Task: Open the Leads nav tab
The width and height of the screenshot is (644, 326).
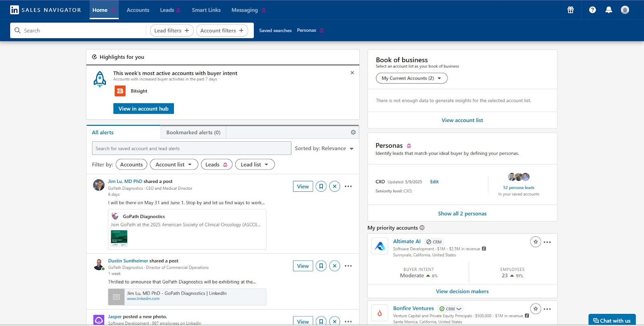Action: coord(170,10)
